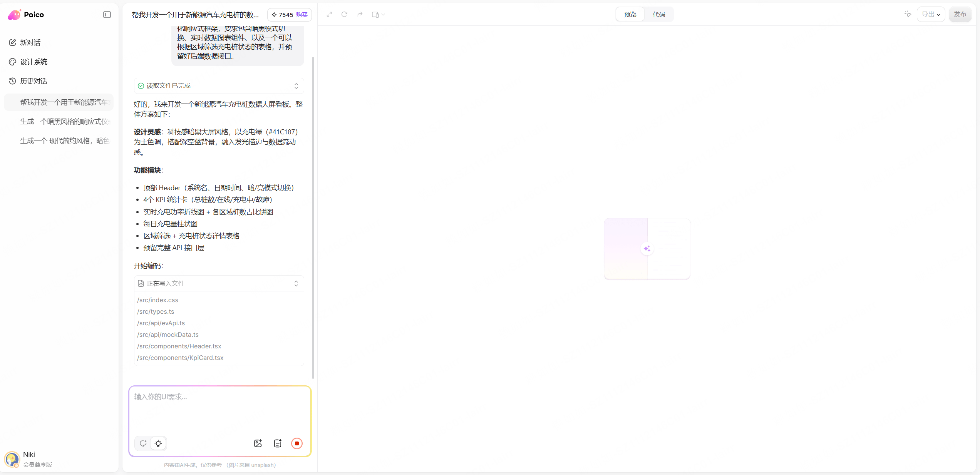The height and width of the screenshot is (475, 980).
Task: Open the image upload icon
Action: pyautogui.click(x=258, y=443)
